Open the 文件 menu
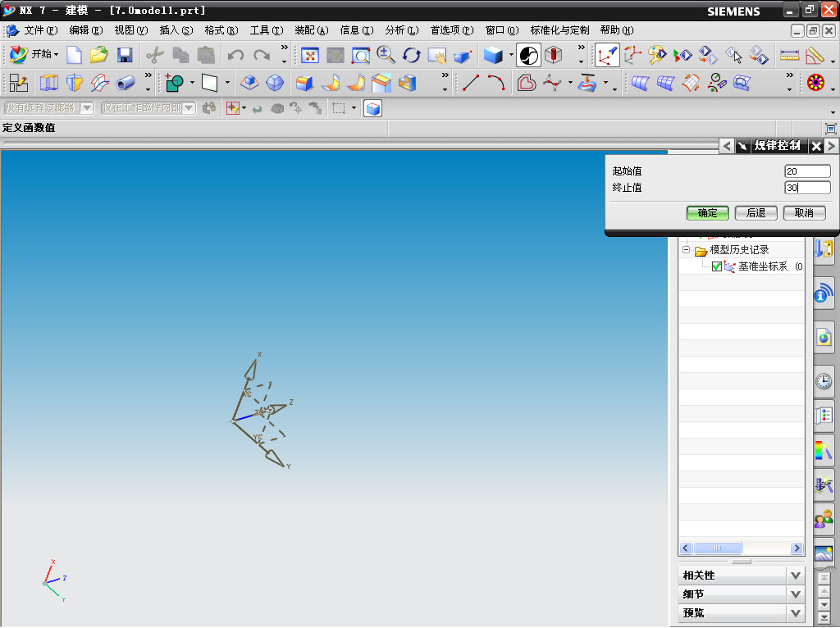Viewport: 840px width, 628px height. [x=41, y=30]
